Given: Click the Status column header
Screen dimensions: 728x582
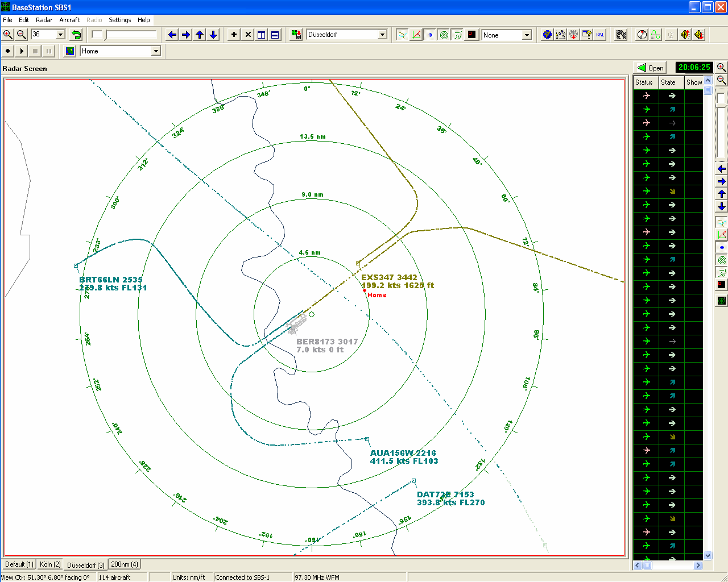Looking at the screenshot, I should click(x=646, y=82).
